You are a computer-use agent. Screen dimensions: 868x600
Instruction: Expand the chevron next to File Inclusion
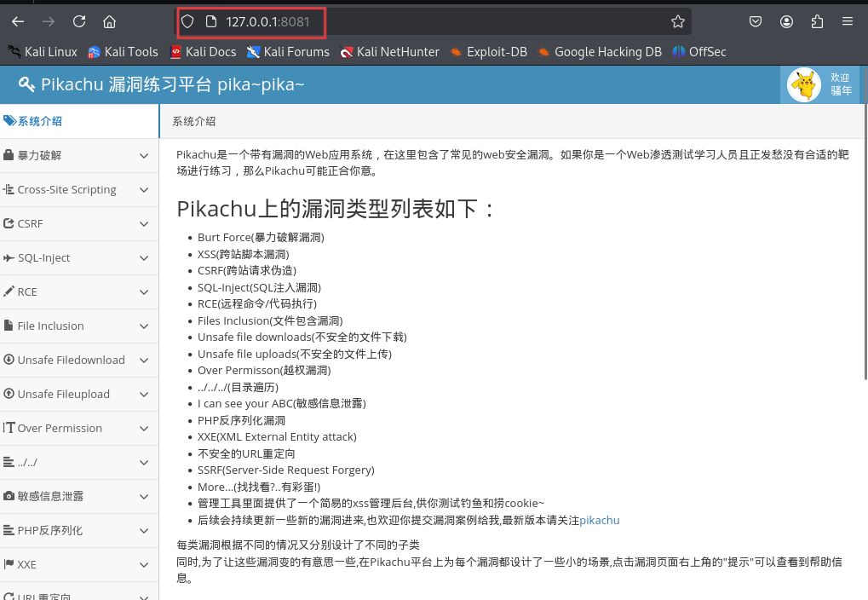point(144,326)
